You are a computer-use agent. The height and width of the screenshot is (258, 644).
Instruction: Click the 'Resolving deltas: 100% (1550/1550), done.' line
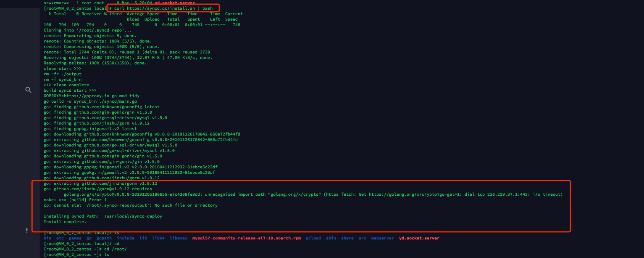(95, 63)
